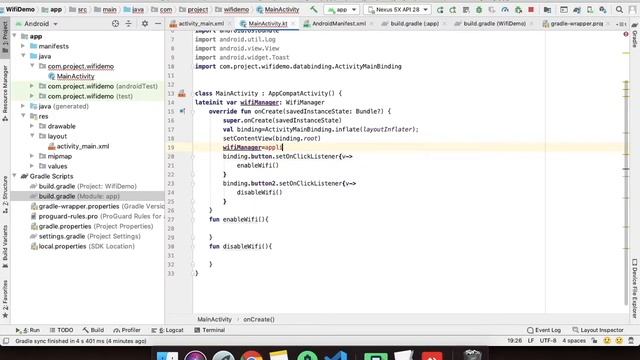
Task: Expand com.project.wifidemo (androidTest) package
Action: (32, 86)
